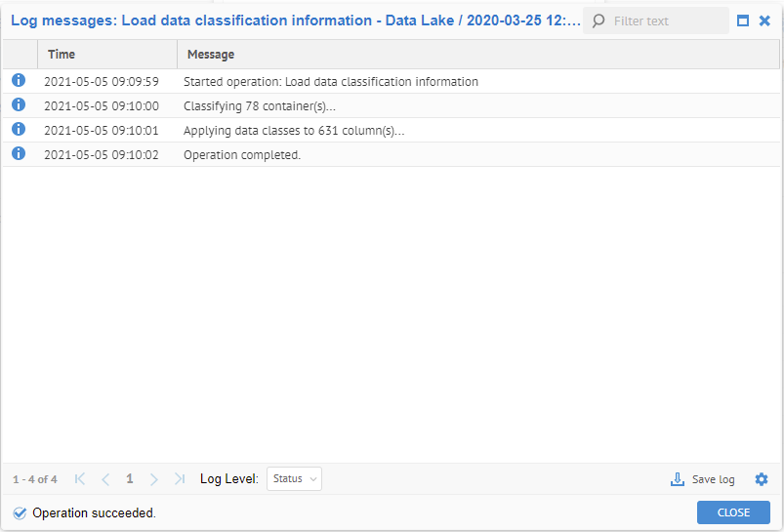Open log settings gear icon
Viewport: 784px width, 532px height.
(x=762, y=479)
